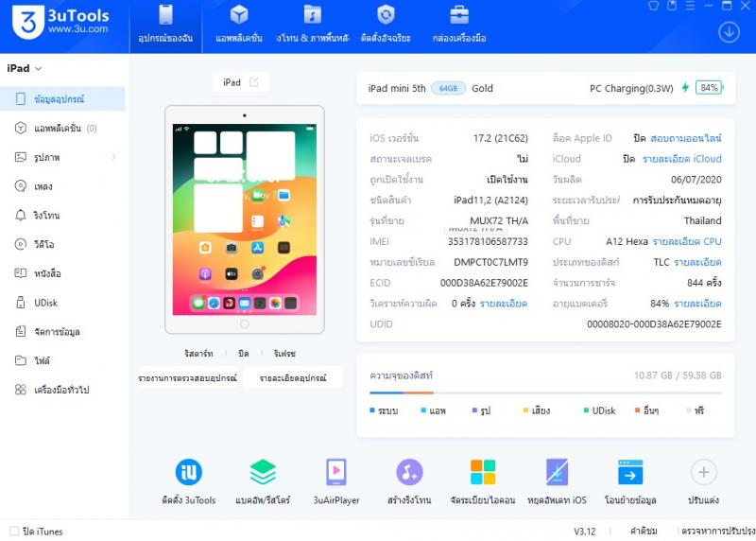The image size is (756, 541).
Task: Click the title bar menu lines icon
Action: (690, 6)
